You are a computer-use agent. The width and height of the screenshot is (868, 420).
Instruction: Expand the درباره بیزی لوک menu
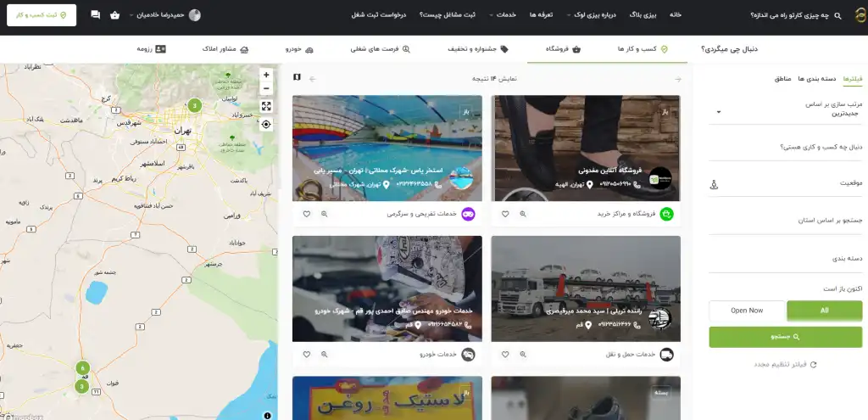590,15
